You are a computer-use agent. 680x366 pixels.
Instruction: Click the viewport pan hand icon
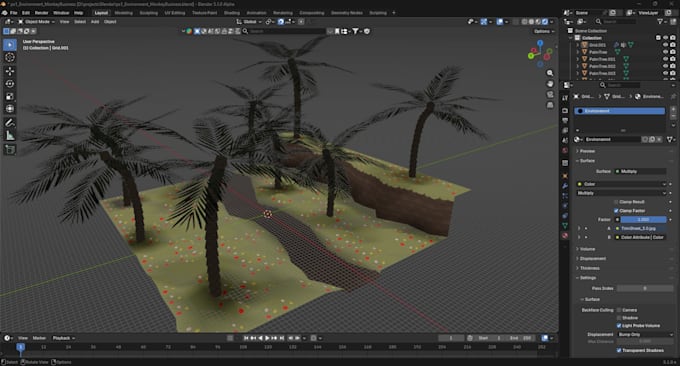click(x=550, y=84)
